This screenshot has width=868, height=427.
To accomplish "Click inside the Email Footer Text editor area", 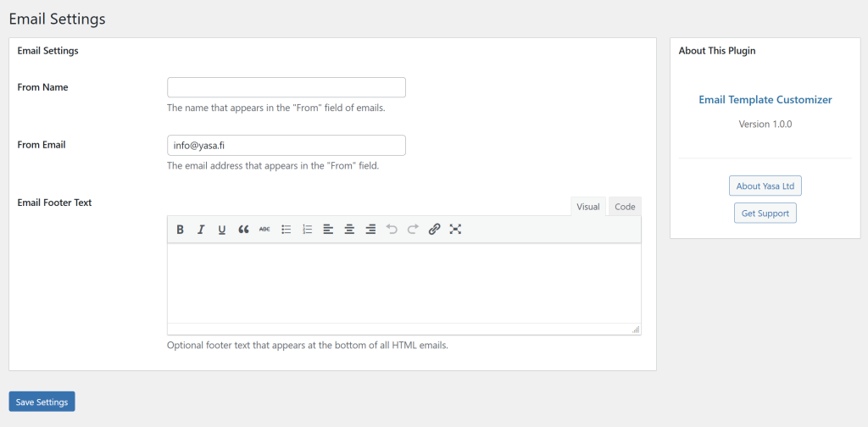I will (404, 283).
